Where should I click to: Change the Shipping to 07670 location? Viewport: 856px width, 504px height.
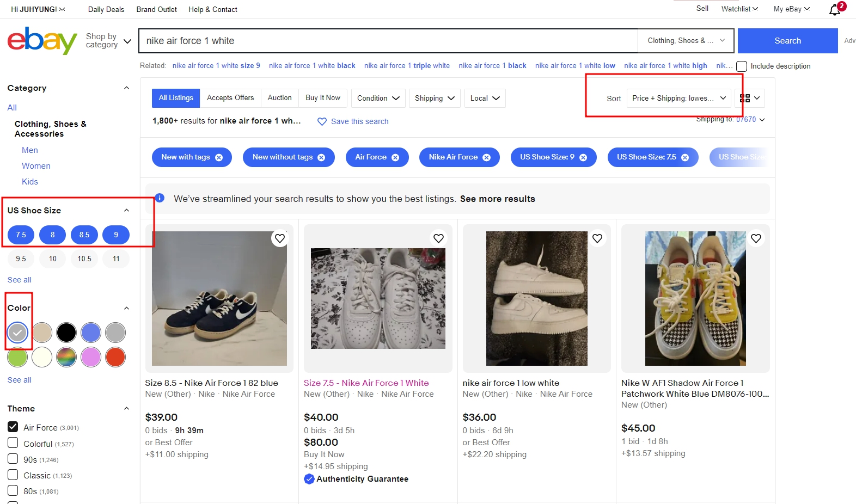[750, 119]
